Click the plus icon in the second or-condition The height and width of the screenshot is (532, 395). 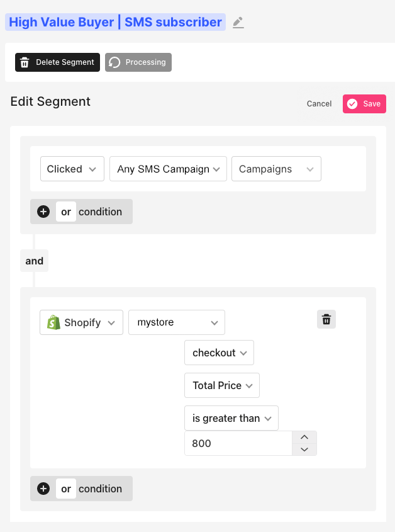43,489
